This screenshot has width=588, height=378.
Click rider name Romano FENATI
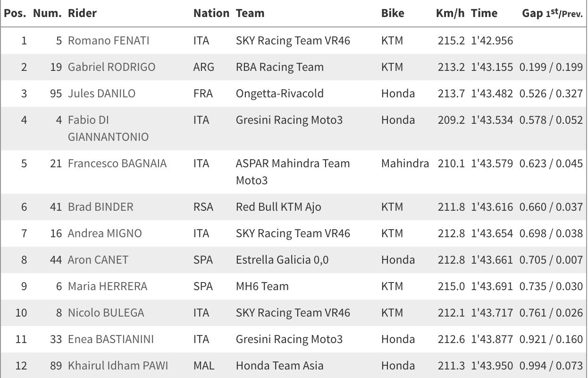(x=109, y=41)
